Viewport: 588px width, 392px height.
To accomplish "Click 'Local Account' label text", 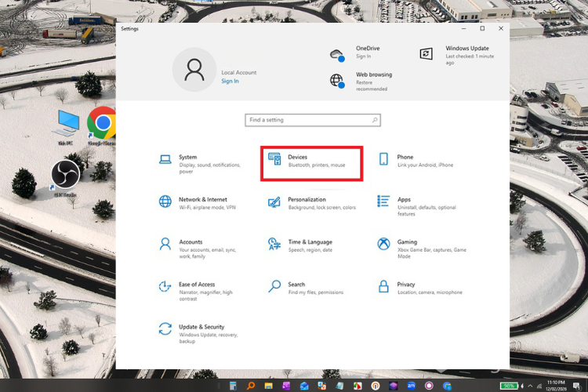I will tap(239, 73).
